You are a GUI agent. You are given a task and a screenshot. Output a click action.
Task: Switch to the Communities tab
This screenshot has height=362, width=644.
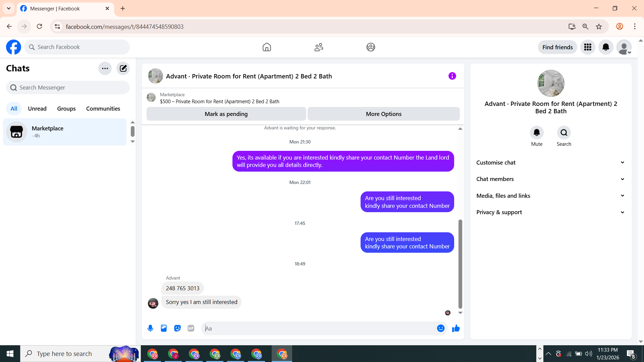[103, 109]
